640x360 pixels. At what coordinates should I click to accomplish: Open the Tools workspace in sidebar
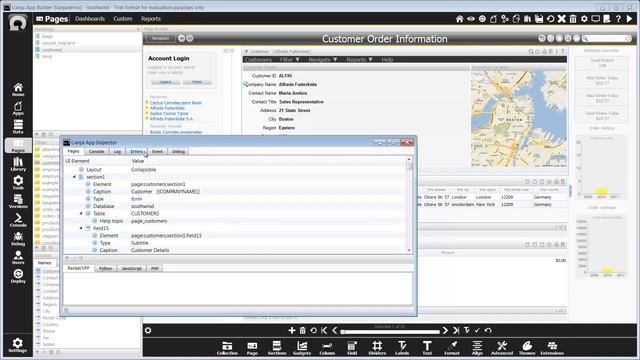click(x=18, y=183)
